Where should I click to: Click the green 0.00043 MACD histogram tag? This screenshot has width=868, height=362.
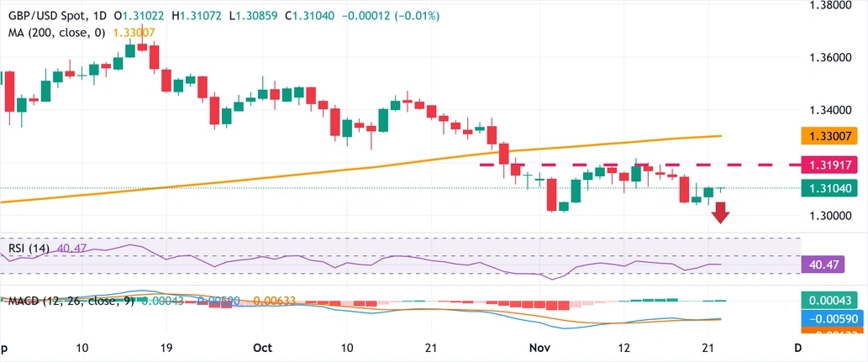point(830,300)
